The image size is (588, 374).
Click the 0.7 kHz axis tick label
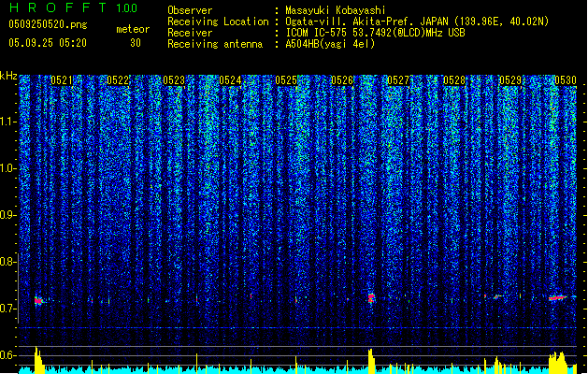7,309
